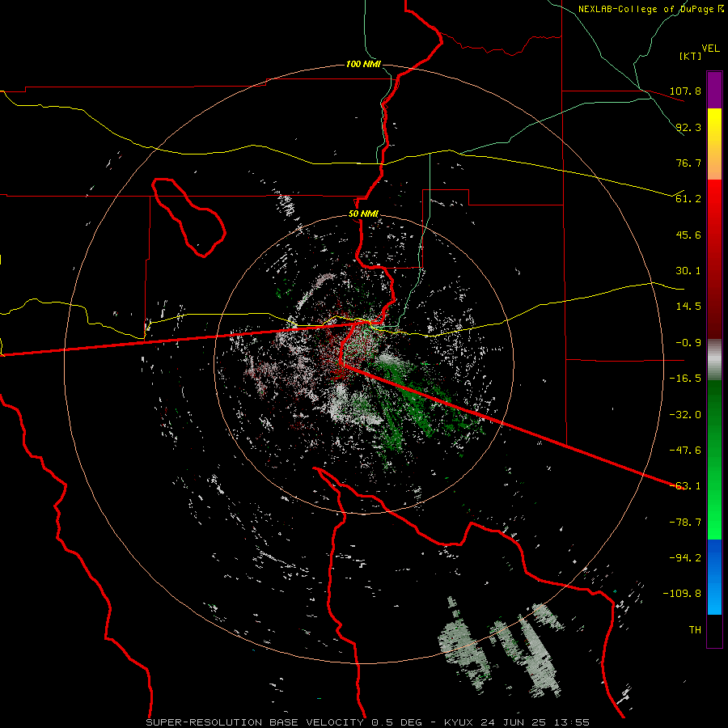Pick the purple segment of the velocity color bar

[x=714, y=90]
